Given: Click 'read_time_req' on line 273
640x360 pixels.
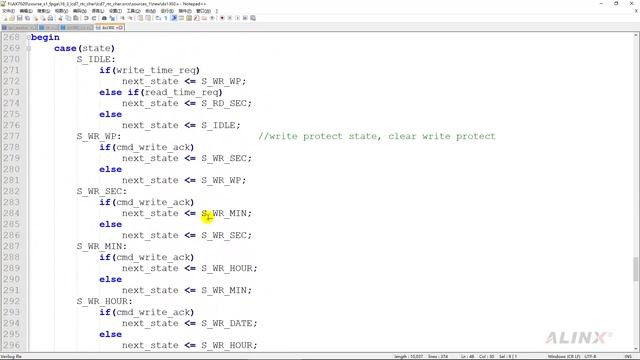Looking at the screenshot, I should 181,92.
